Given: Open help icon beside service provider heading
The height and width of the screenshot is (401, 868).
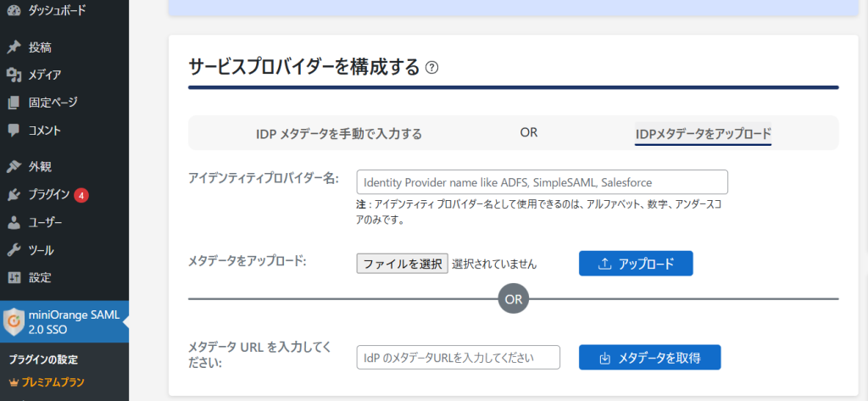Looking at the screenshot, I should point(432,68).
